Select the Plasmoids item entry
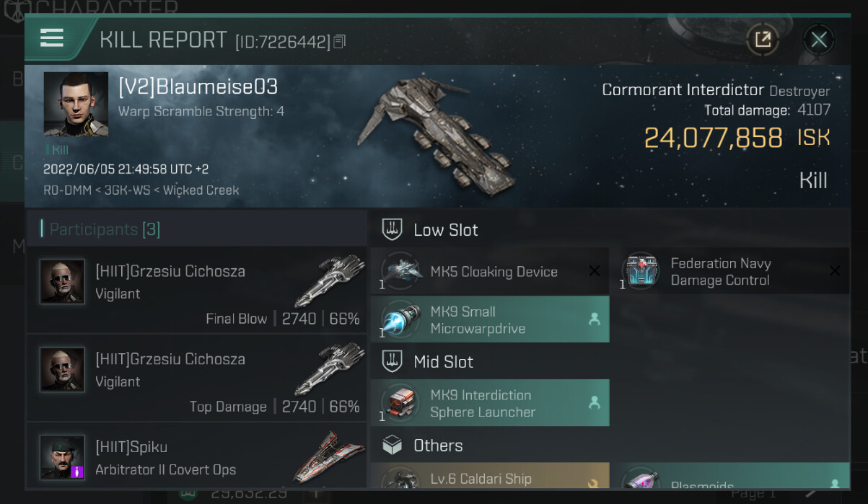Screen dimensions: 868x504 (x=730, y=477)
